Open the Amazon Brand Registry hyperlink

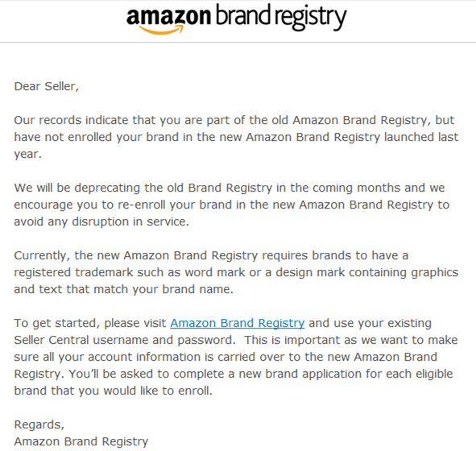(x=237, y=323)
